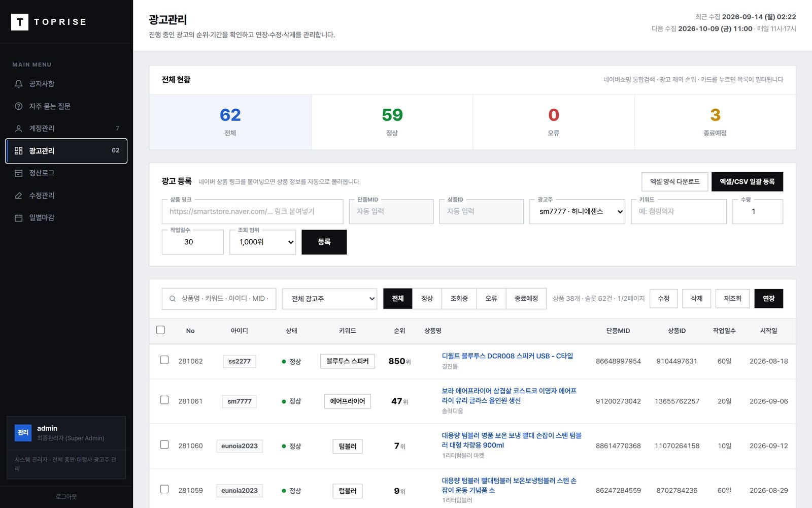Image resolution: width=812 pixels, height=508 pixels.
Task: Filter by the 3 종료예정 status card
Action: (715, 122)
